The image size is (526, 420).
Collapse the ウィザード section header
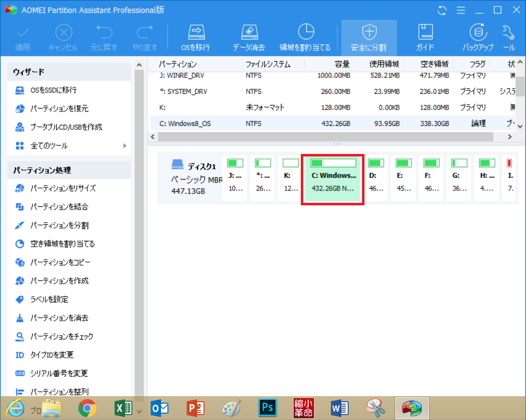click(x=69, y=72)
